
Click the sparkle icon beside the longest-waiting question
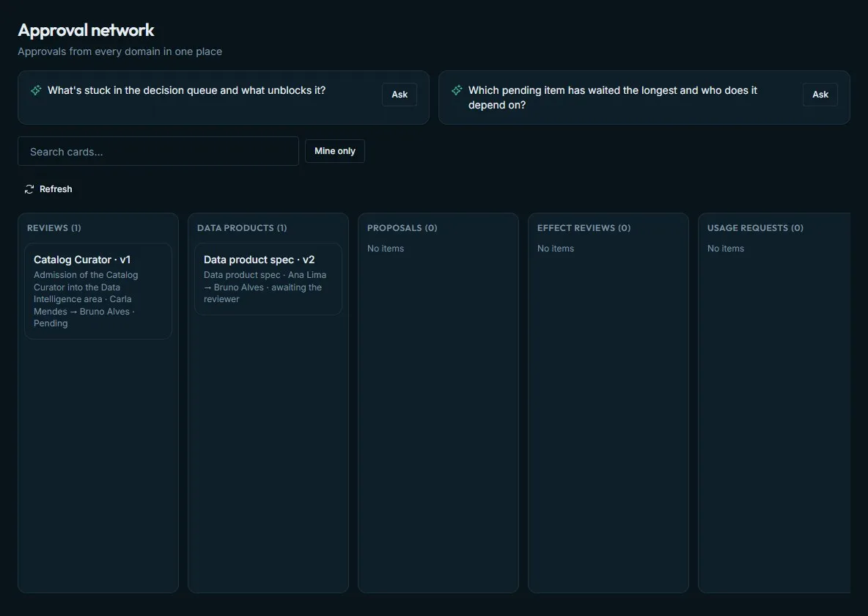[457, 90]
